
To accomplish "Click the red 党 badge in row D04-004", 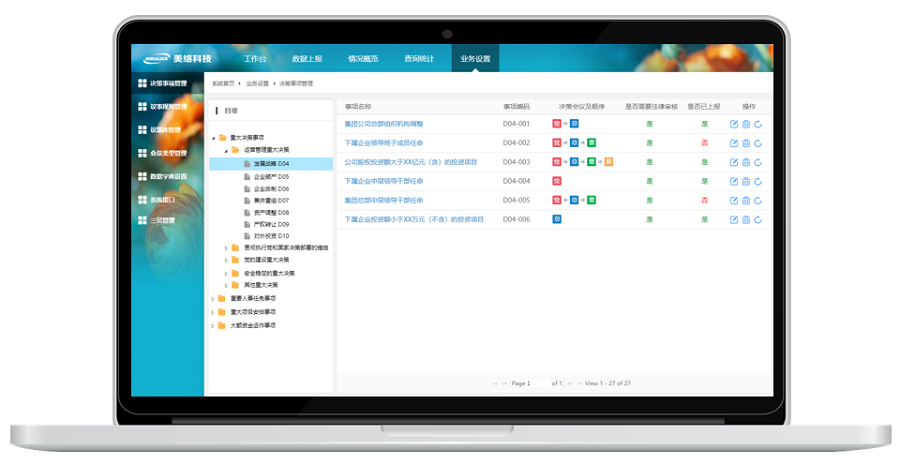I will point(556,181).
